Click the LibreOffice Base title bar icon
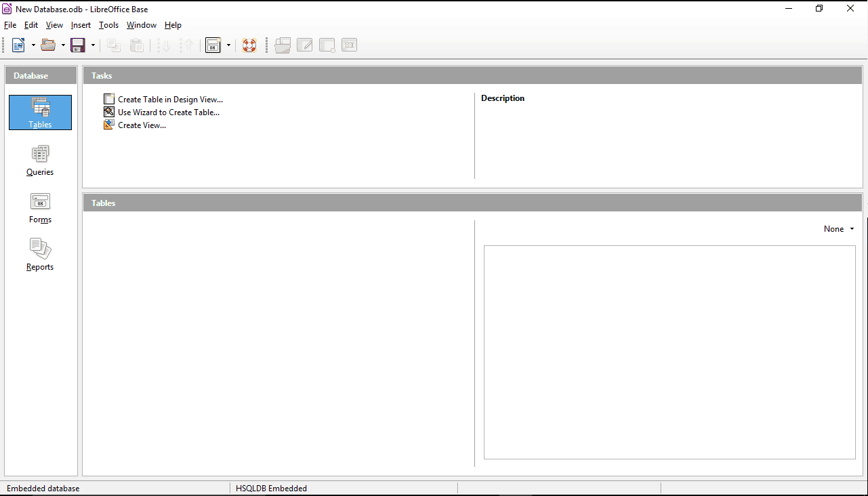 [x=7, y=9]
